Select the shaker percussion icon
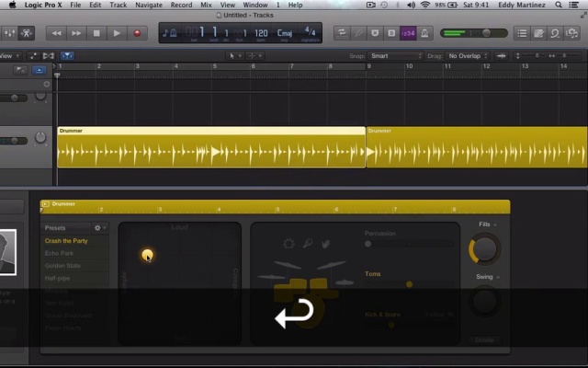588x368 pixels. pos(308,244)
